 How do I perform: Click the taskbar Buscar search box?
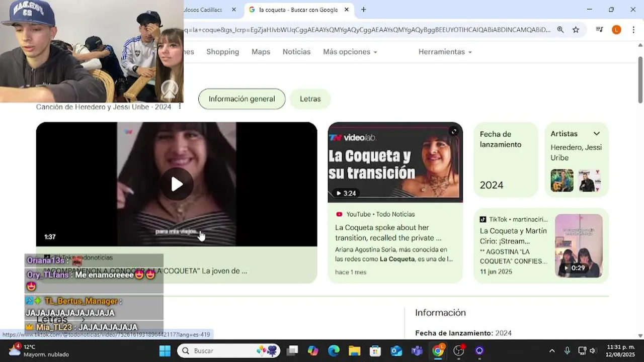(x=229, y=350)
